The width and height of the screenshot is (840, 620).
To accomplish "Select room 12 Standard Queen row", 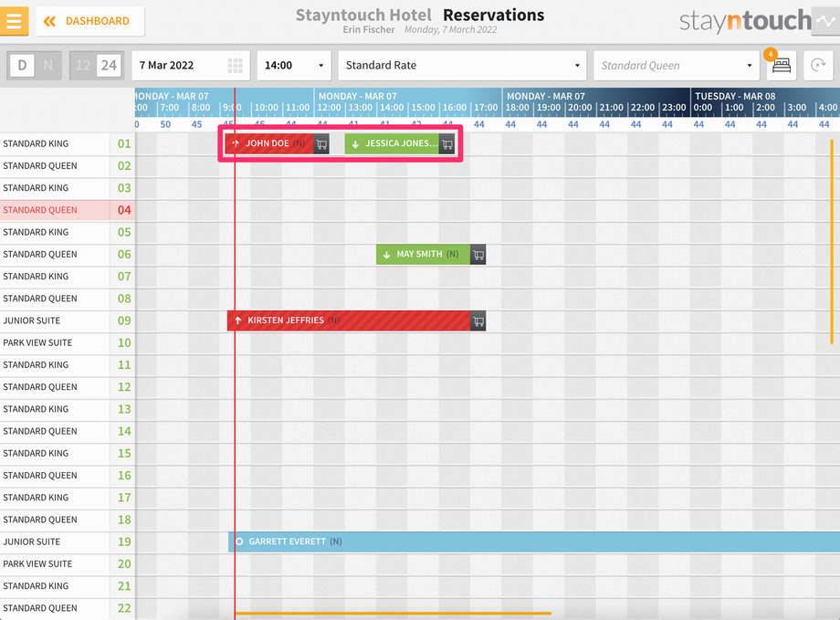I will tap(67, 387).
